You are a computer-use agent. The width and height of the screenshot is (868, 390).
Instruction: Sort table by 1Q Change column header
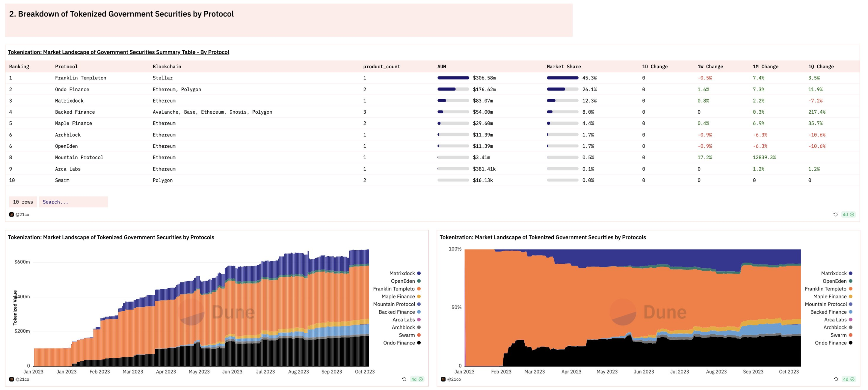click(821, 67)
